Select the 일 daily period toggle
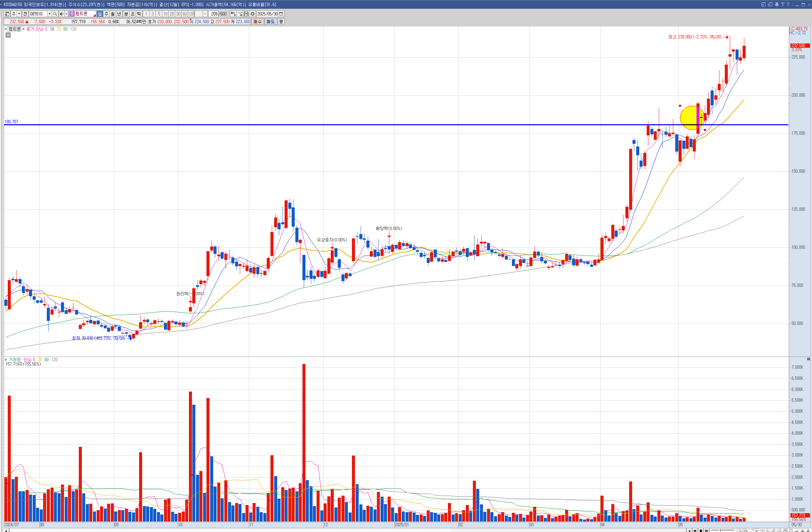This screenshot has height=532, width=812. point(100,14)
